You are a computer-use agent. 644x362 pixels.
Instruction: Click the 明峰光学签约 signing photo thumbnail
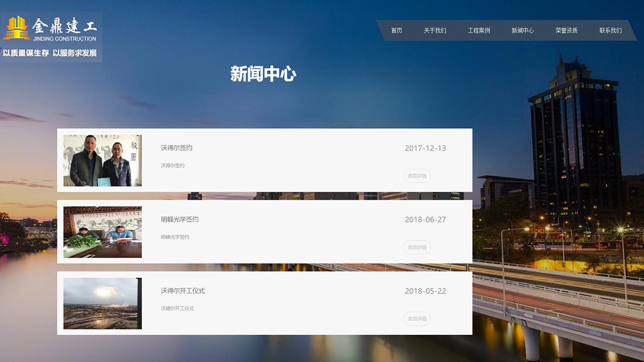[x=102, y=231]
